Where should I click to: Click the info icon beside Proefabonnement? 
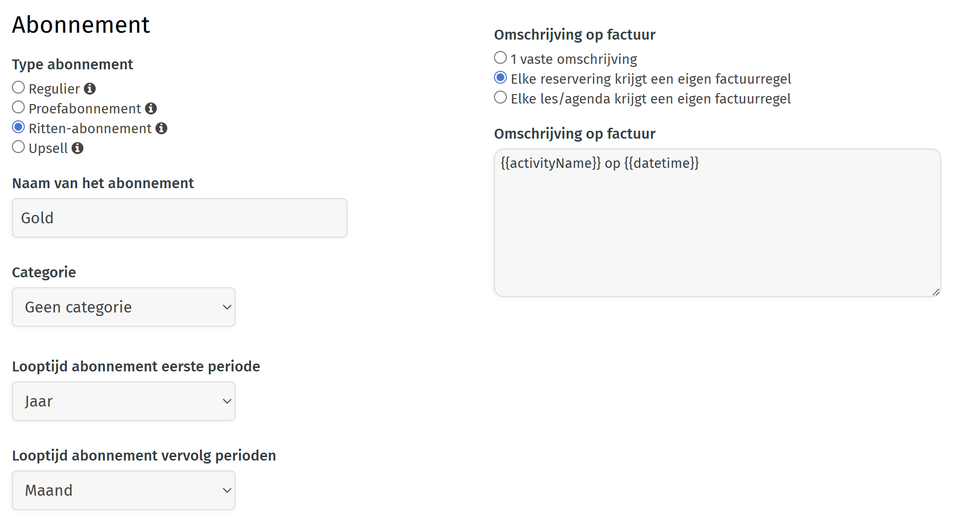pyautogui.click(x=151, y=108)
